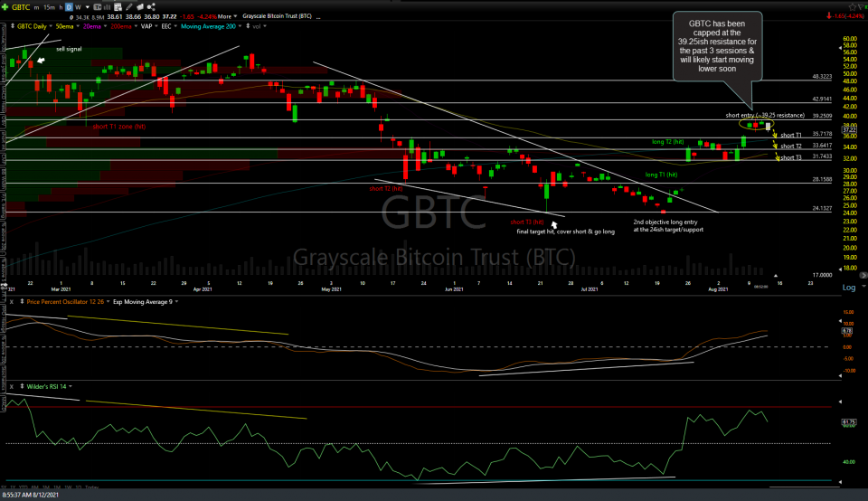Click the favorite star icon at top right
Viewport: 868px width, 501px height.
pos(852,7)
